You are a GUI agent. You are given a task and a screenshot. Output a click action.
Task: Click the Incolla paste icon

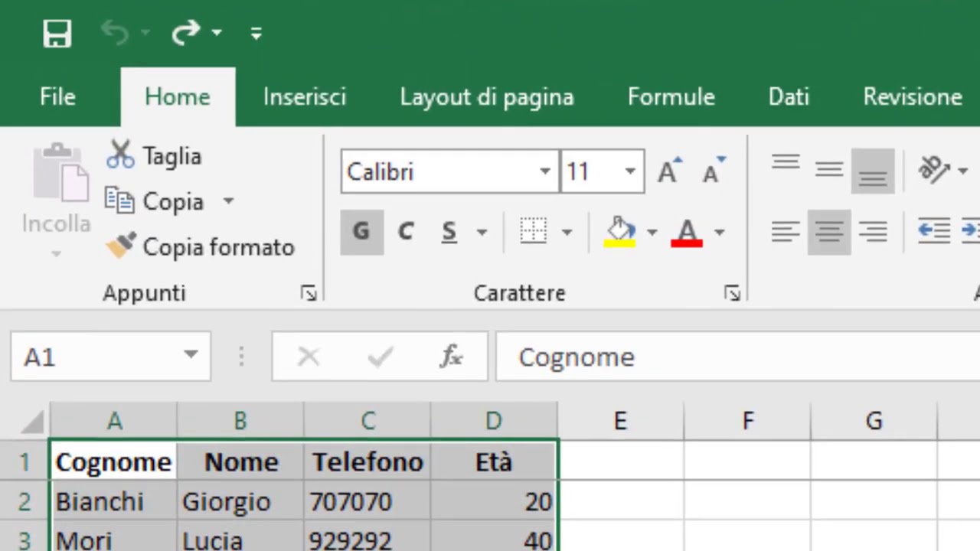tap(60, 174)
